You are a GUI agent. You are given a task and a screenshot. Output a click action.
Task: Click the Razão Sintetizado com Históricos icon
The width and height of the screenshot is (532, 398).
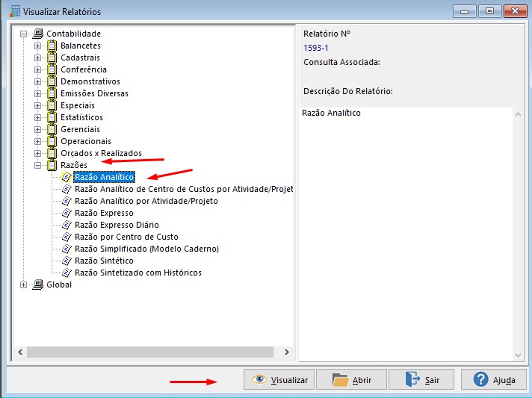(x=66, y=273)
